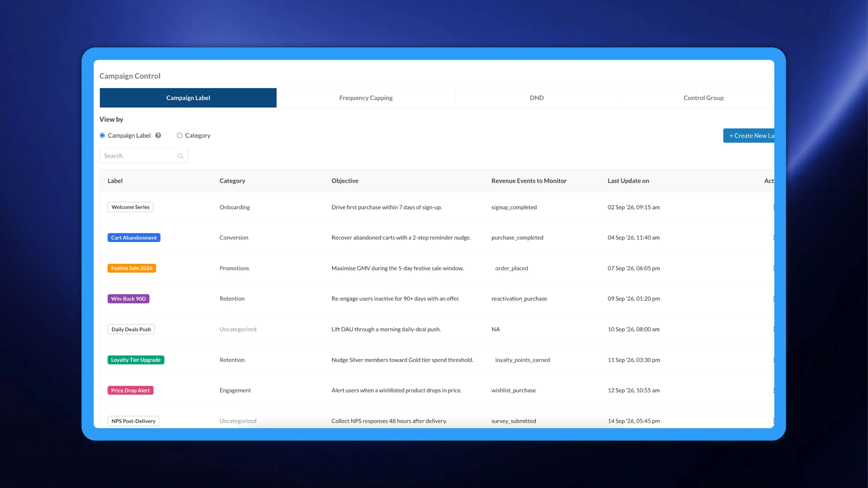Image resolution: width=868 pixels, height=488 pixels.
Task: Click the pink Price Drop Alert tag
Action: [x=131, y=390]
